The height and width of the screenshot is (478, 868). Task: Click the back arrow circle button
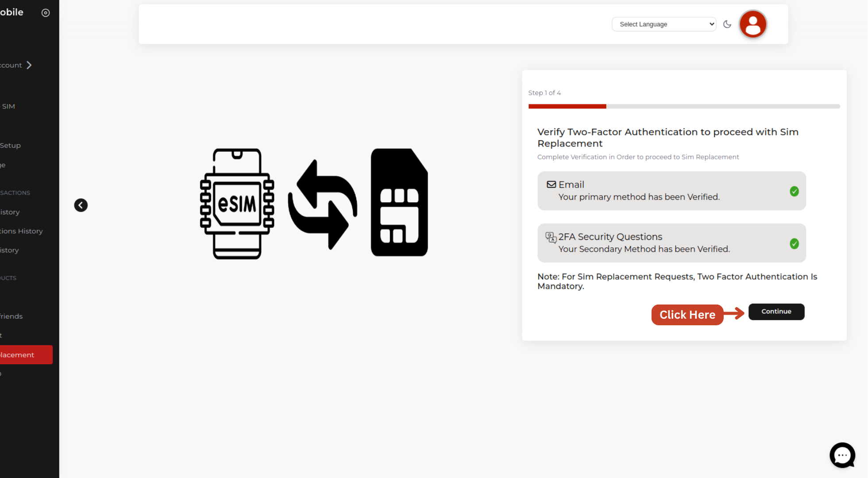tap(81, 205)
